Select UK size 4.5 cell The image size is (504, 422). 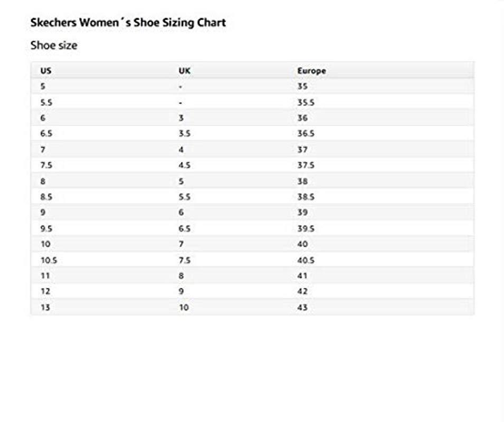coord(184,165)
